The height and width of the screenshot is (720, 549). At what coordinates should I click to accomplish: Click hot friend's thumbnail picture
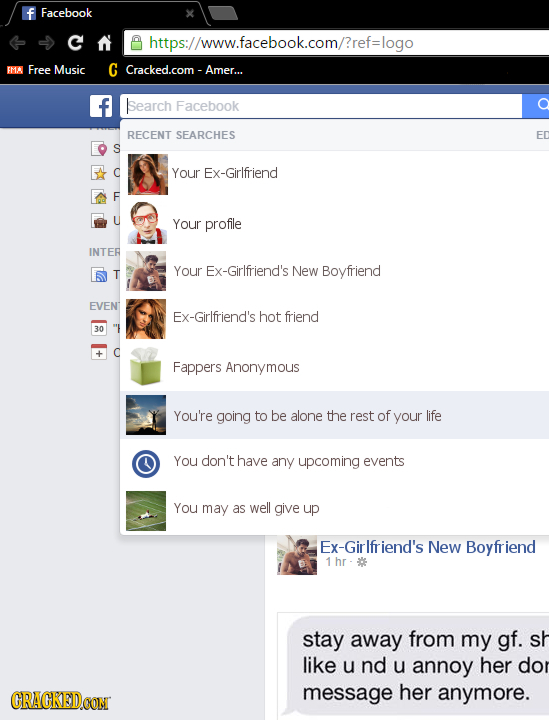click(x=146, y=319)
